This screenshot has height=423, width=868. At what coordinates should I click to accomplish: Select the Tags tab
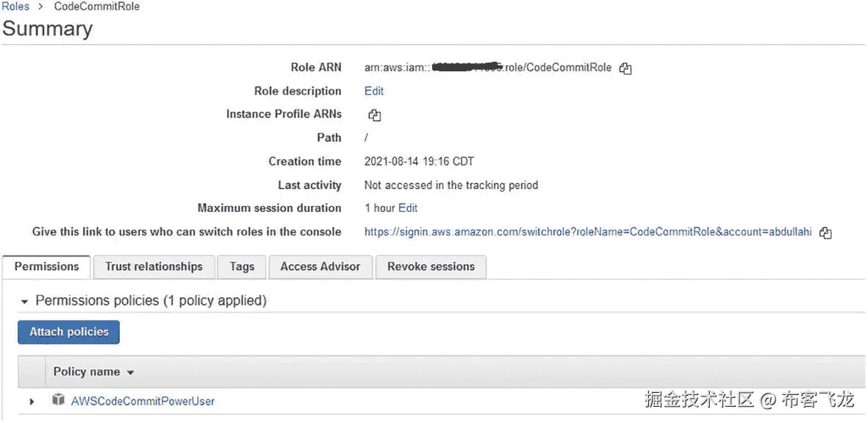(x=242, y=266)
